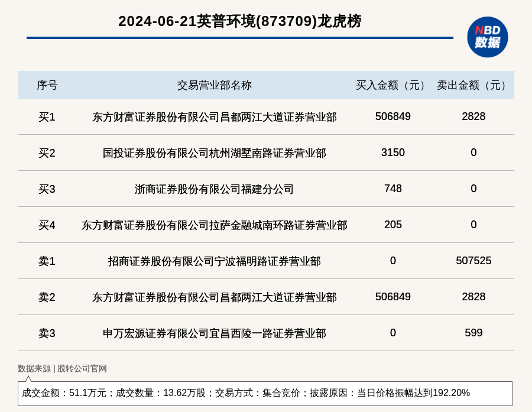Click 东方财富证券 拉萨金融城南环路证券营业部
This screenshot has height=412, width=532.
point(215,225)
